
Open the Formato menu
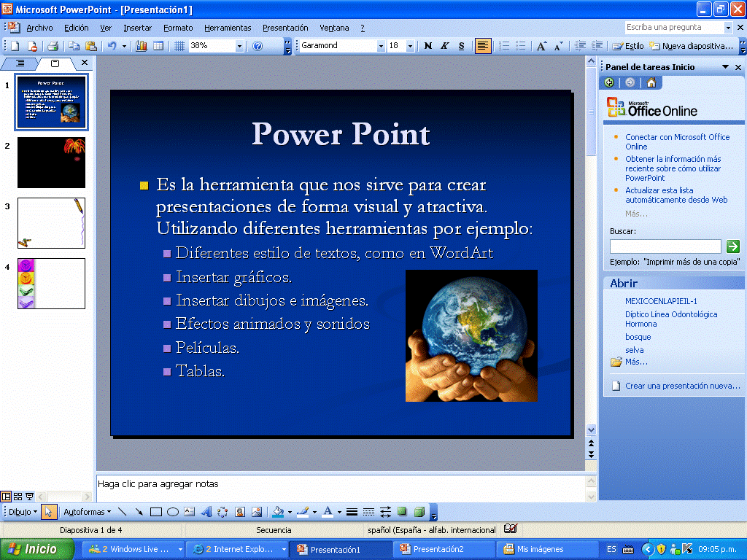178,28
